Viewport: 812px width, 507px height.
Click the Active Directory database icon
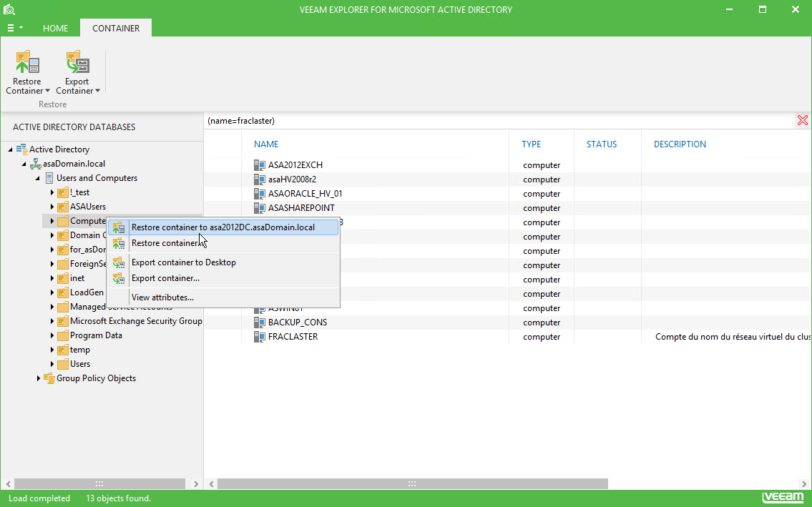[x=21, y=149]
